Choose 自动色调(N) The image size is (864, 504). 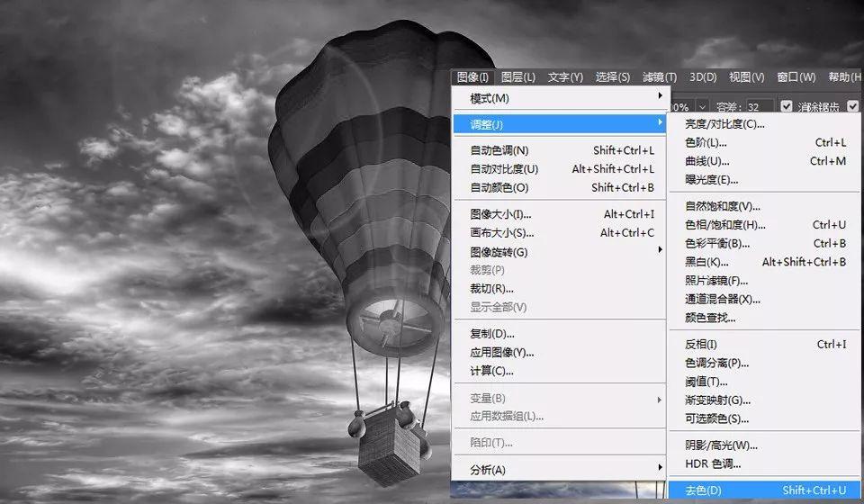pos(559,150)
